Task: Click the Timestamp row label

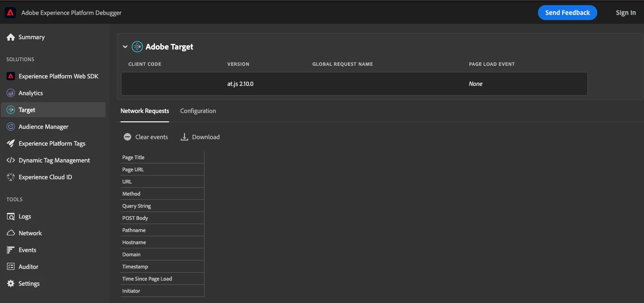Action: pyautogui.click(x=135, y=267)
